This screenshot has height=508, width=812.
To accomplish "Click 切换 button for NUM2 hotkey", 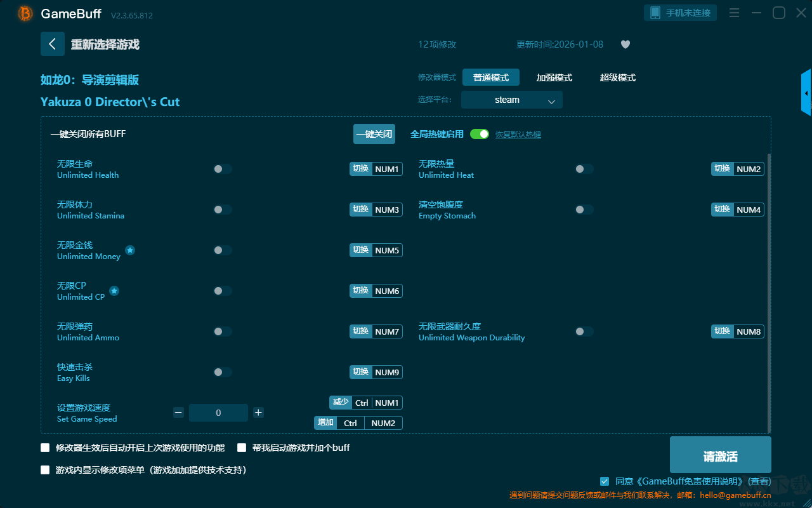I will (x=723, y=169).
